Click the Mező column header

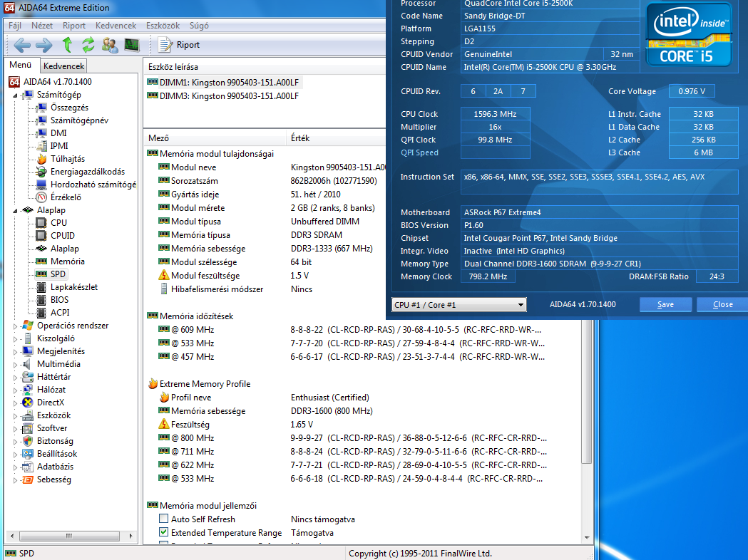coord(215,138)
